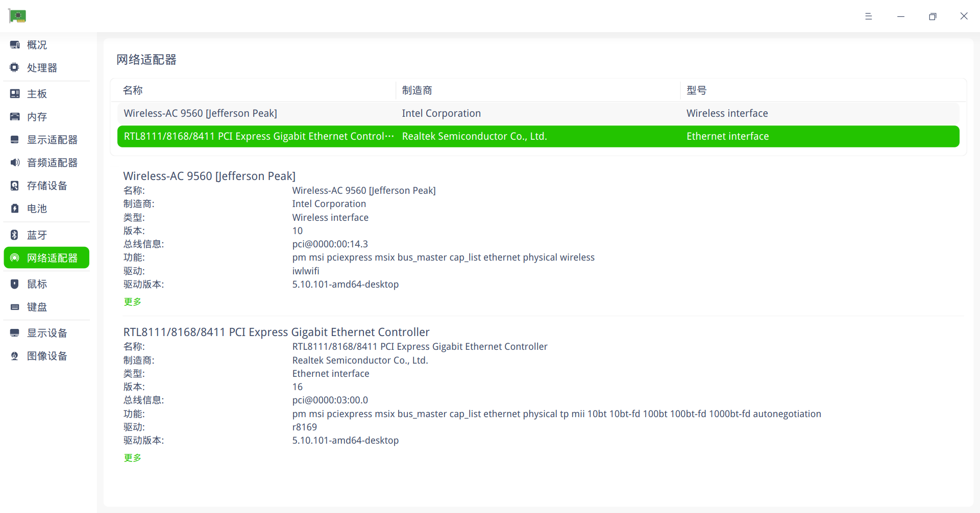
Task: Select the 蓝牙 Bluetooth icon
Action: click(15, 235)
